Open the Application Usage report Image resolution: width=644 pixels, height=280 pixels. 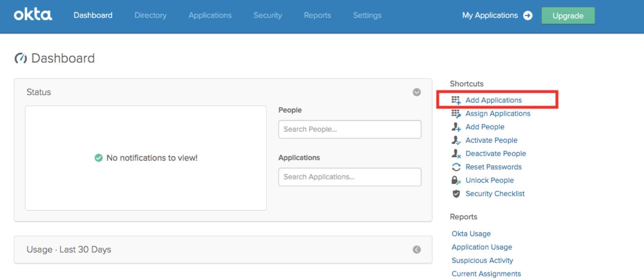(482, 247)
